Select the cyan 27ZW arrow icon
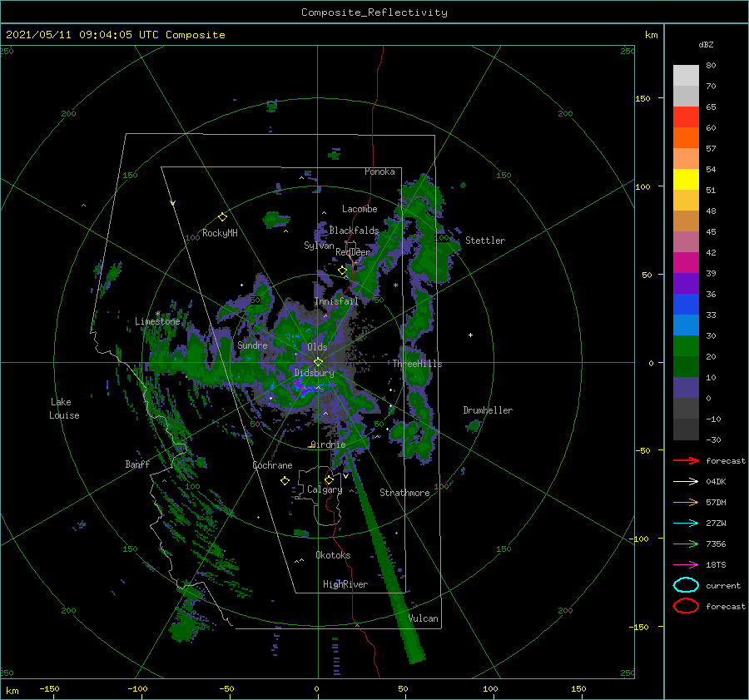Viewport: 749px width, 700px height. coord(686,524)
